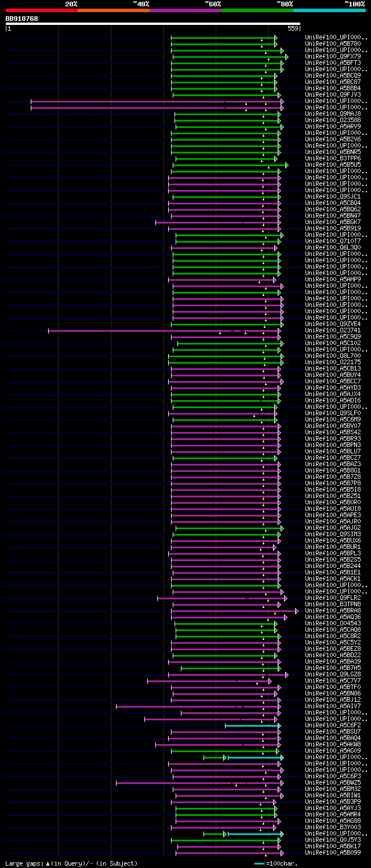This screenshot has width=371, height=868.
Task: Select the UniRef100_A5BCC7 label
Action: 333,381
